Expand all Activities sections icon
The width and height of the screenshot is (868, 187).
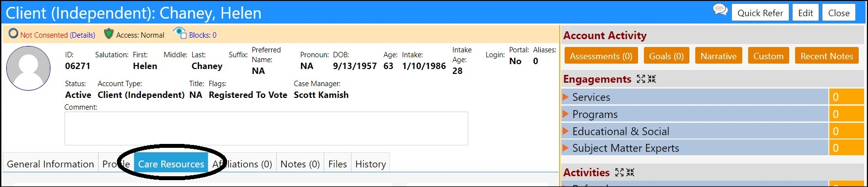[x=619, y=172]
